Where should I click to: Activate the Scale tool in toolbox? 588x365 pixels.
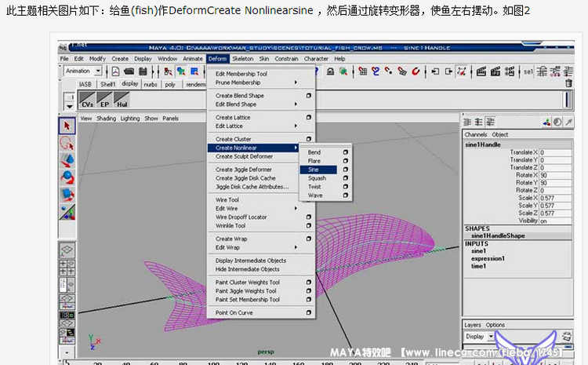point(67,195)
